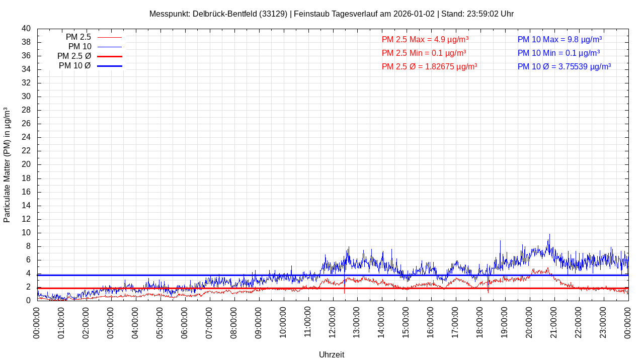Screen dimensions: 644x362
Task: Click the thin red PM 2.5 legend line
Action: point(110,37)
